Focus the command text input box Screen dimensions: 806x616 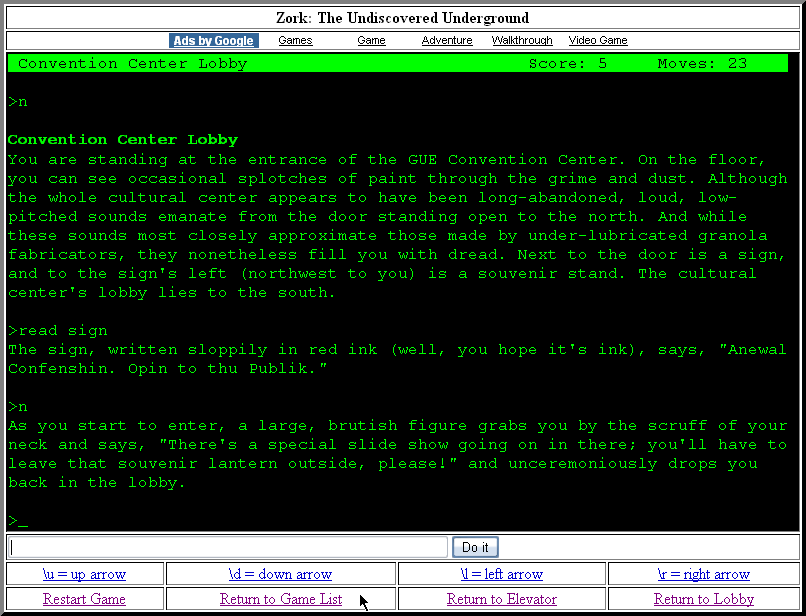click(227, 547)
